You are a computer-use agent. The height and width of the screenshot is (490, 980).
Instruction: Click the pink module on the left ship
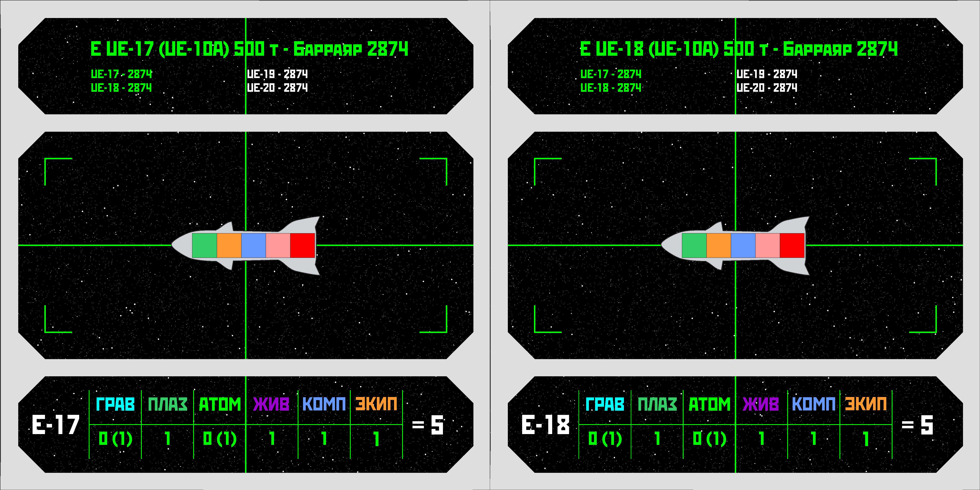click(x=278, y=246)
